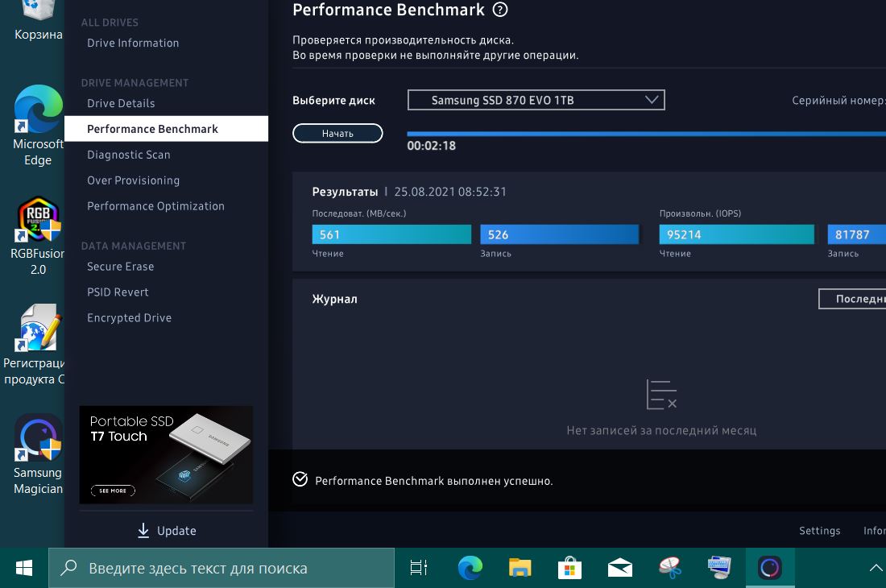886x588 pixels.
Task: Click the Windows taskbar search box
Action: [221, 568]
